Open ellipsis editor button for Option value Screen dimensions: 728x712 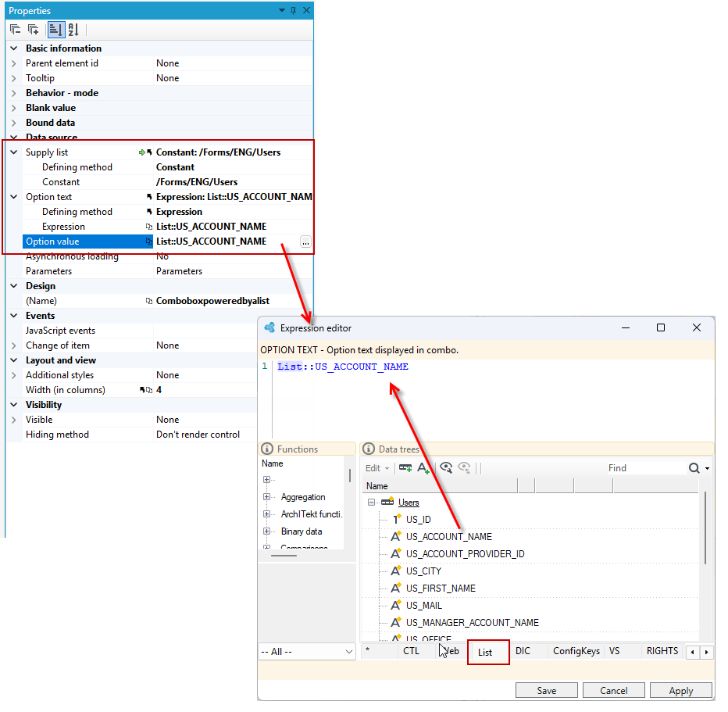click(x=305, y=242)
